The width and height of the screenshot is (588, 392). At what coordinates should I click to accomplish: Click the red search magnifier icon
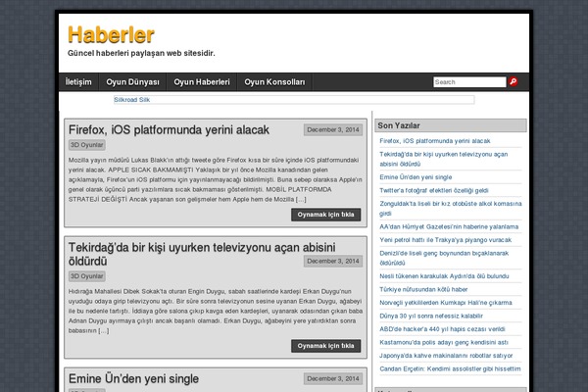[513, 81]
